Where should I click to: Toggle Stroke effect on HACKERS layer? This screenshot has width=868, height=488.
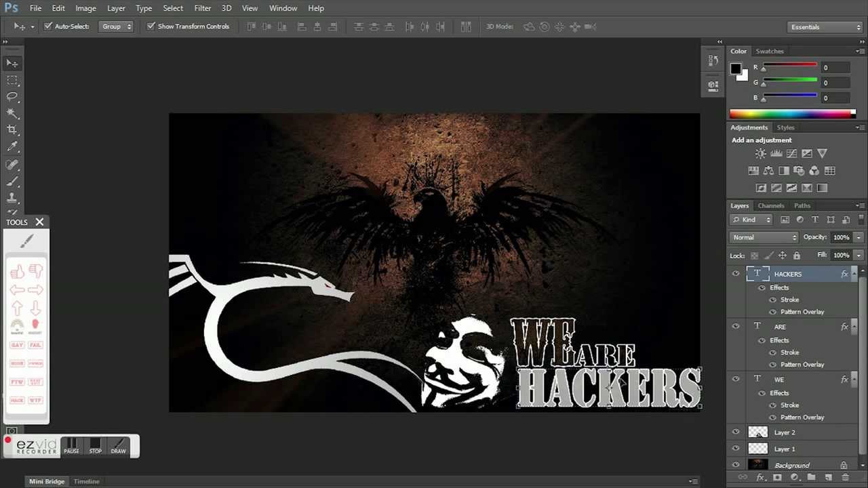(x=773, y=300)
